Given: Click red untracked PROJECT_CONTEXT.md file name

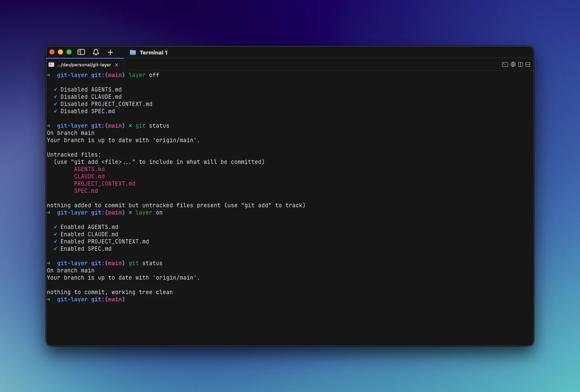Looking at the screenshot, I should tap(105, 183).
